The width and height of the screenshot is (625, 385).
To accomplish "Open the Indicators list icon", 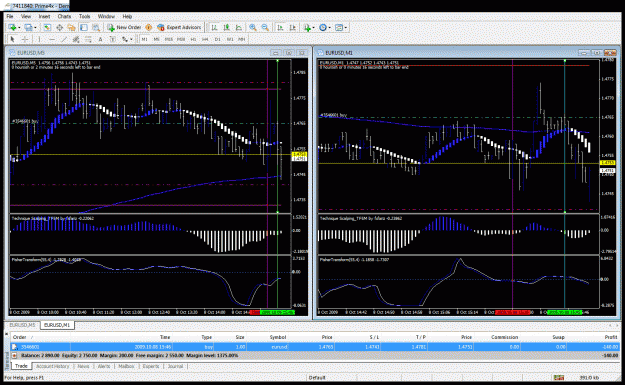I will pyautogui.click(x=307, y=28).
